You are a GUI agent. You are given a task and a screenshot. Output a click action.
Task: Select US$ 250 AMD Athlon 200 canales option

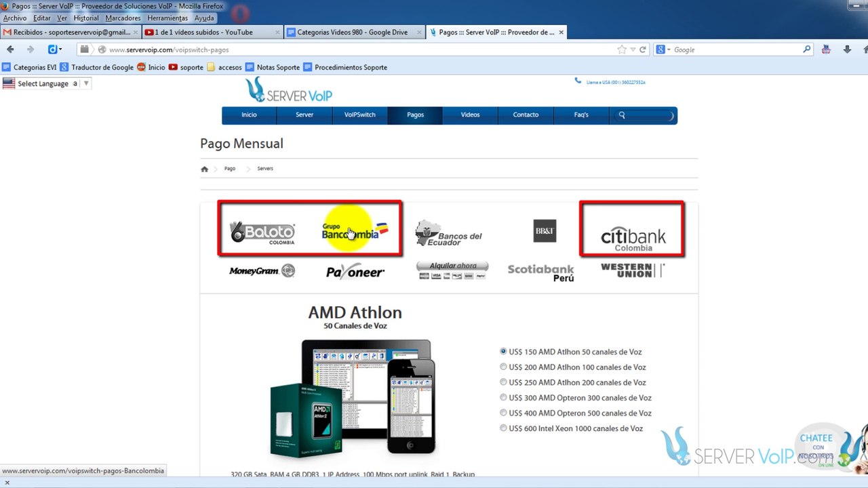click(x=503, y=382)
